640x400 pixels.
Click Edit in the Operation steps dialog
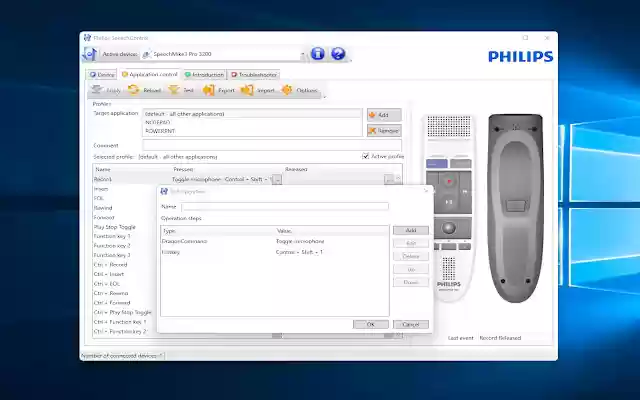pos(411,243)
